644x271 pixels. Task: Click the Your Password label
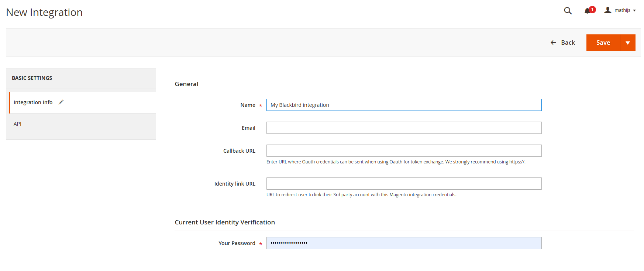coord(237,243)
